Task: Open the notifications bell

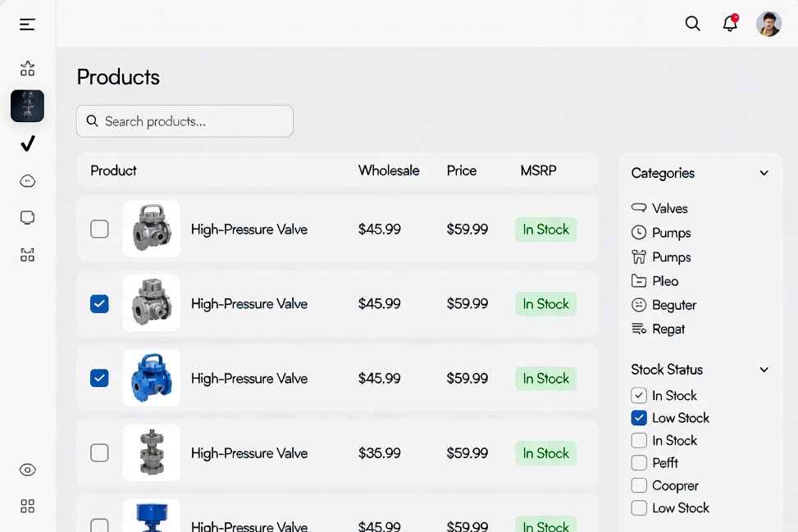Action: coord(729,24)
